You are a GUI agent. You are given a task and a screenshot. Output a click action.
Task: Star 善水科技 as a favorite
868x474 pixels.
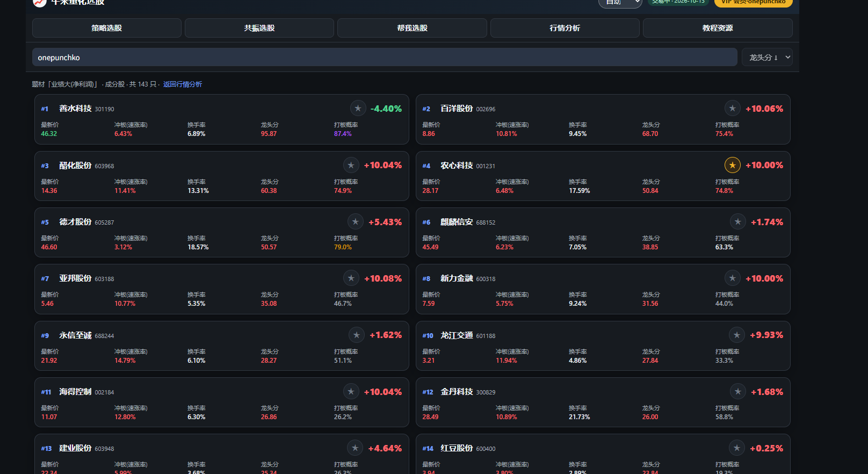tap(358, 108)
